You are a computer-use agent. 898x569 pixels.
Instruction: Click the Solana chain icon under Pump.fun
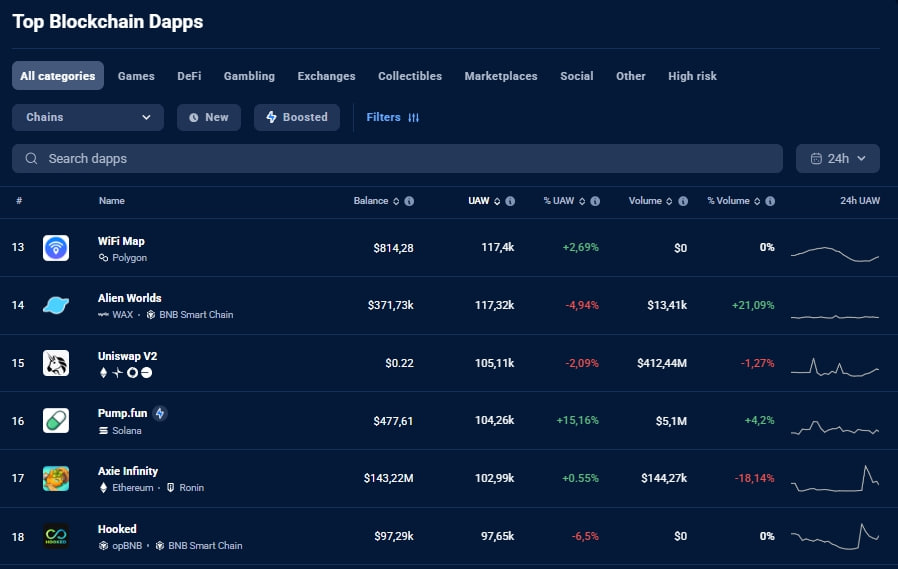[103, 430]
